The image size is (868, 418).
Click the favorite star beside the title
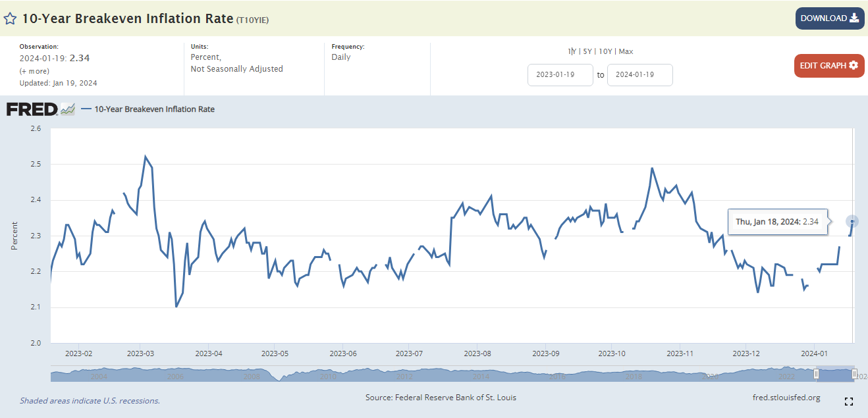coord(10,18)
